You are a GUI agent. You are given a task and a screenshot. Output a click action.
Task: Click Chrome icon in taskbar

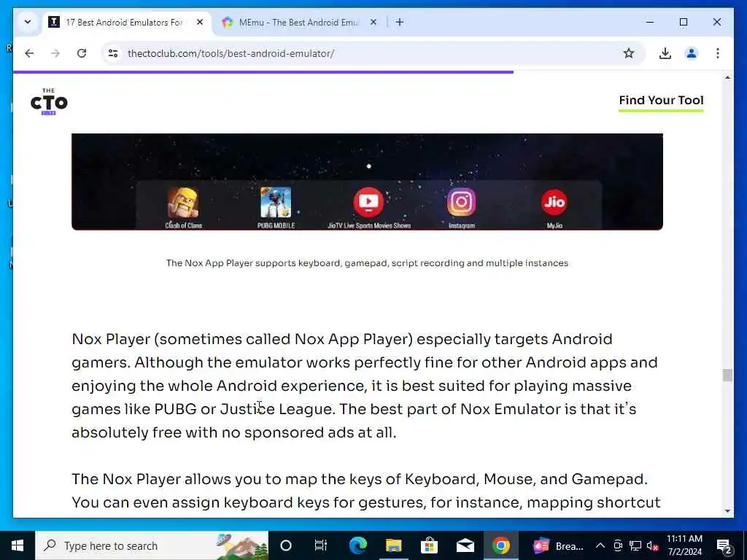click(500, 545)
